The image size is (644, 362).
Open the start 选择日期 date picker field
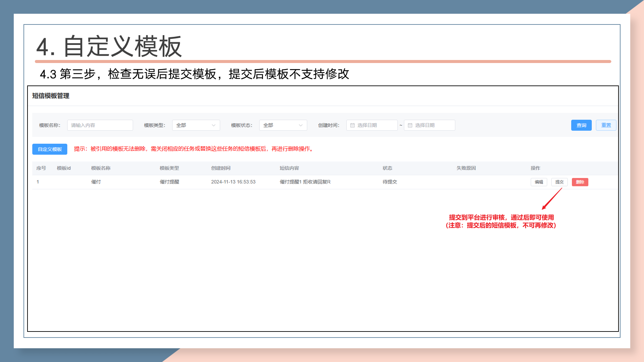coord(372,125)
